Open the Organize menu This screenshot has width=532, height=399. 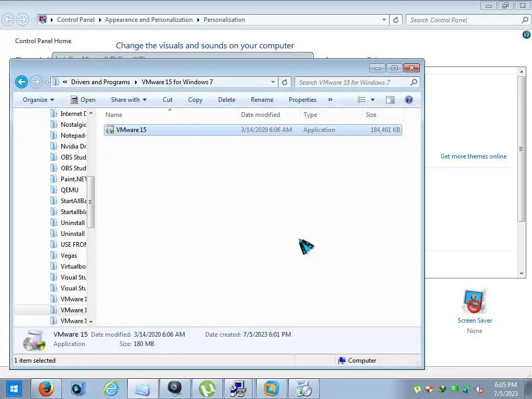tap(38, 100)
